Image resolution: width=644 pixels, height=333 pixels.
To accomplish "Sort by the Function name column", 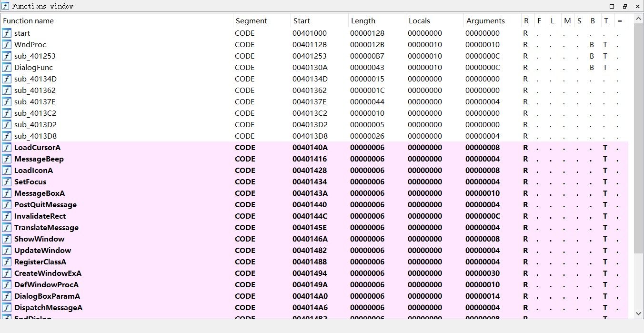I will click(x=29, y=21).
